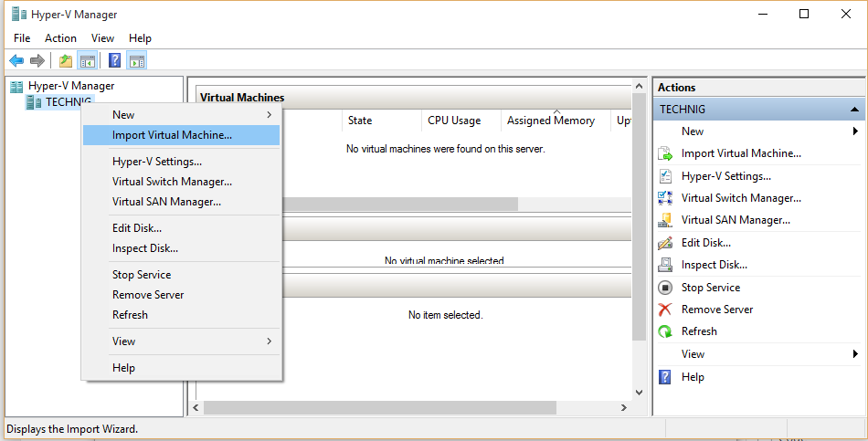868x441 pixels.
Task: Select Remove Server in context menu
Action: [x=182, y=295]
